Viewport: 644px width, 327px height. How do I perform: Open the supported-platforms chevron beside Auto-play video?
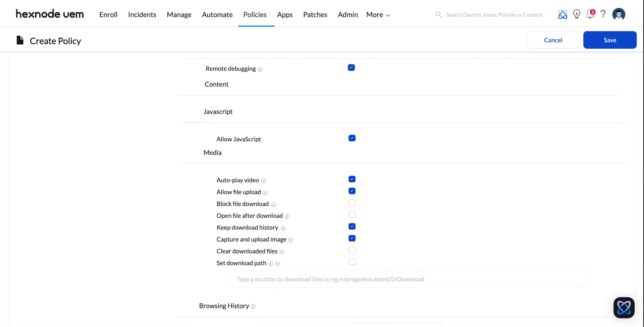pos(264,181)
